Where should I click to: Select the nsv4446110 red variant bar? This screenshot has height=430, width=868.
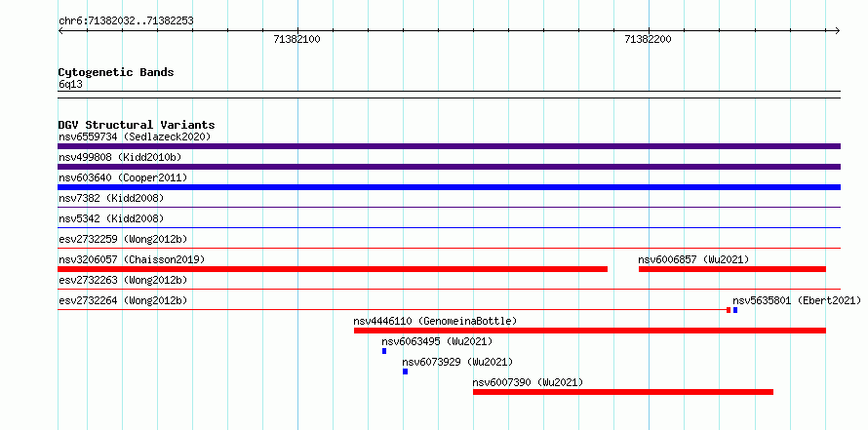[x=590, y=331]
